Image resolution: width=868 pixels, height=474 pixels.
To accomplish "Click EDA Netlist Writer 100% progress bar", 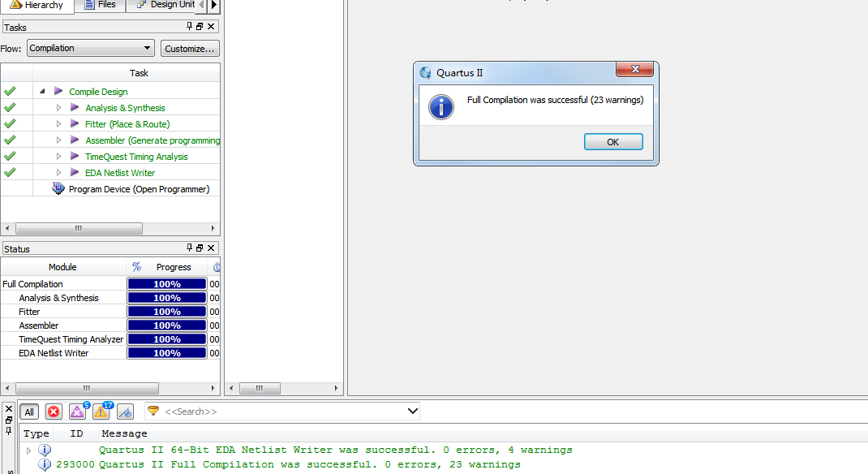I will click(x=166, y=353).
